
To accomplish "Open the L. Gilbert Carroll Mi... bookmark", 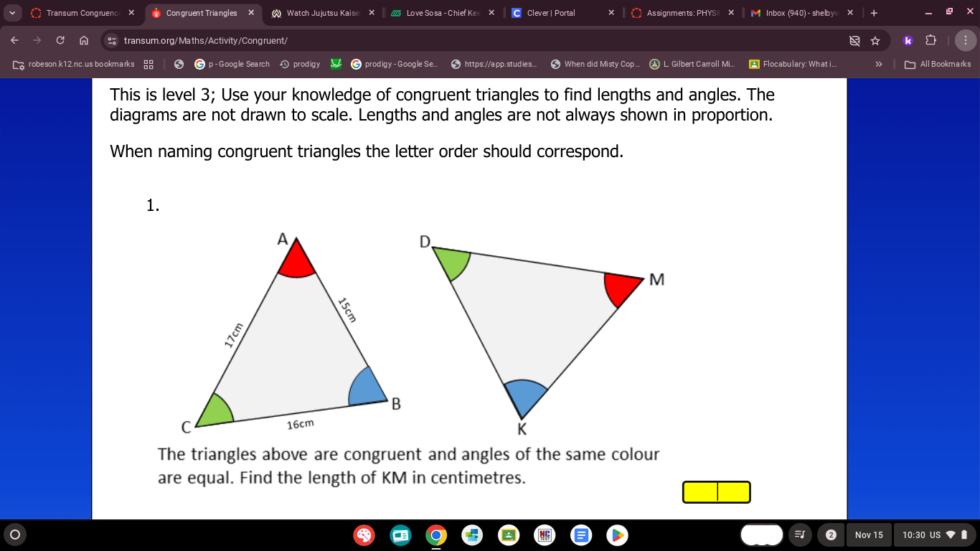I will [692, 64].
